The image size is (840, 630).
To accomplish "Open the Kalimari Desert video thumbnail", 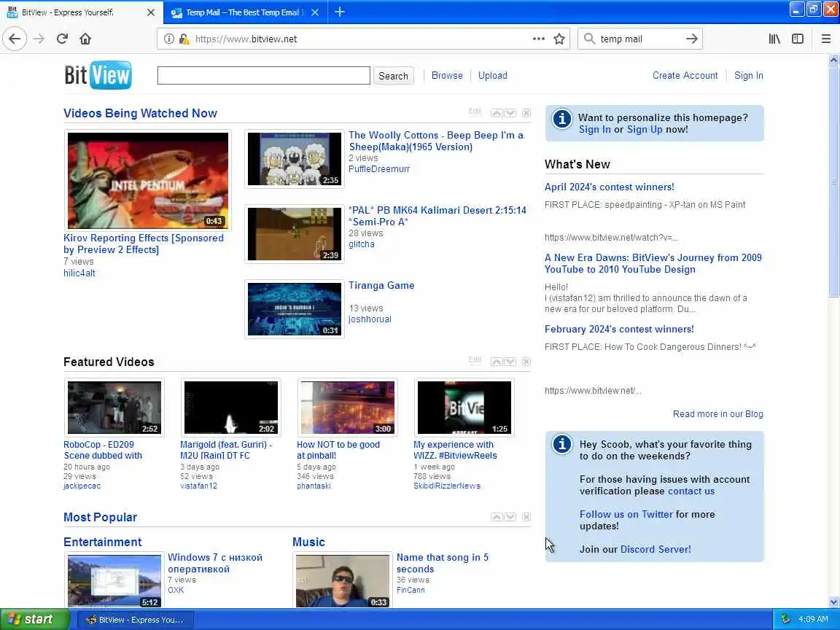I will pos(294,234).
